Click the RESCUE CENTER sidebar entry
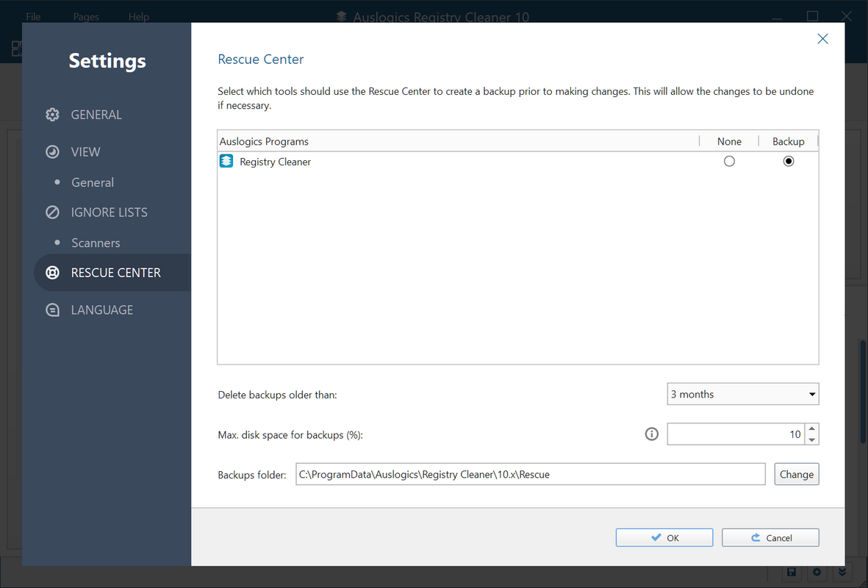The image size is (868, 588). (113, 273)
